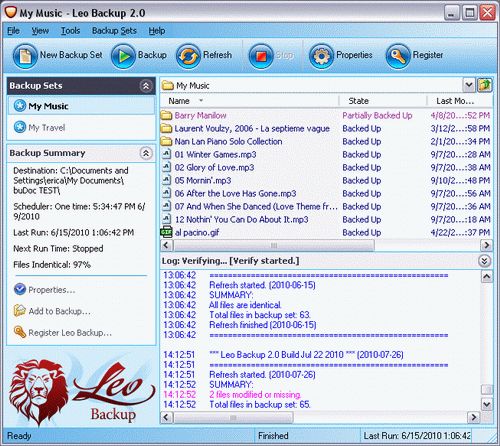Click the folder icon of Laurent Voulzy row

click(x=166, y=129)
